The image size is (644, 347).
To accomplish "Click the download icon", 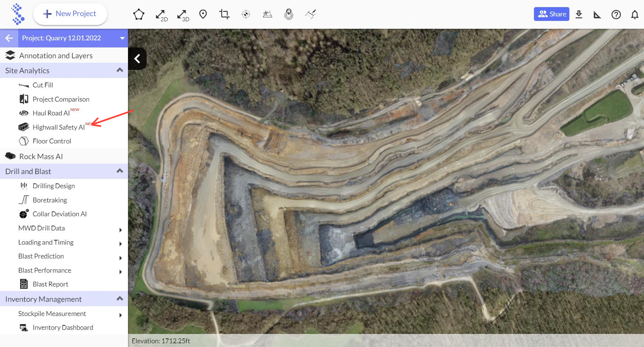I will tap(579, 14).
